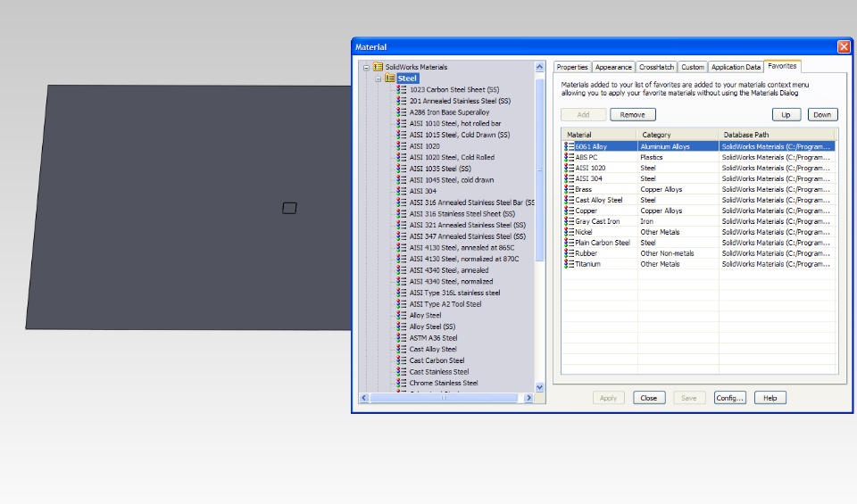Select AISI 347 Annealed Stainless Steel (SS)
Image resolution: width=857 pixels, height=504 pixels.
pos(467,236)
